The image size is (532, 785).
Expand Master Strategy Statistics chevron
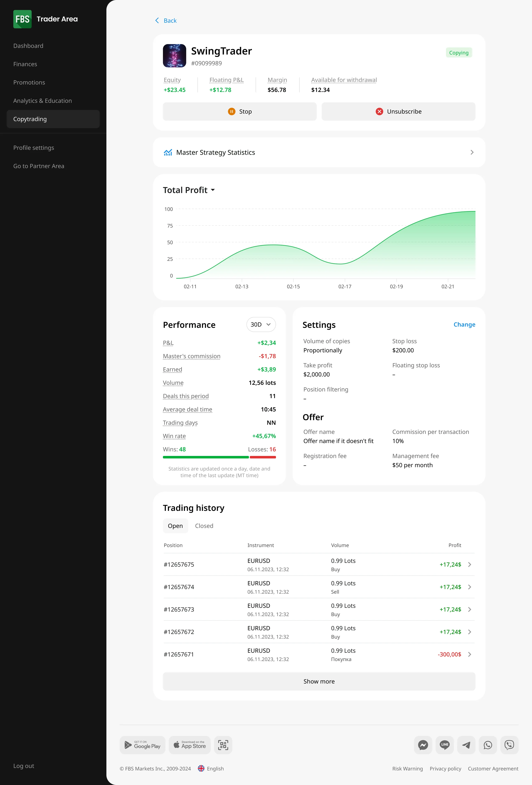pyautogui.click(x=472, y=152)
